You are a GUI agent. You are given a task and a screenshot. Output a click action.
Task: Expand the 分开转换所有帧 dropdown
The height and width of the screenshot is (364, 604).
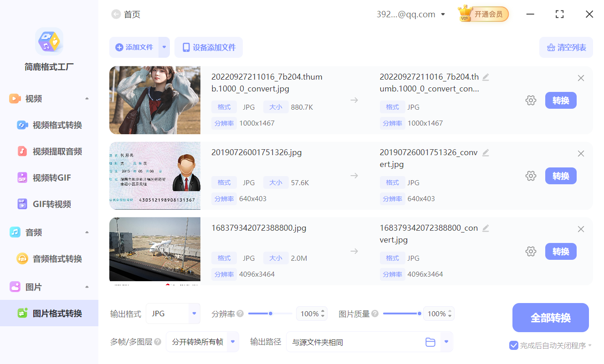[x=202, y=342]
